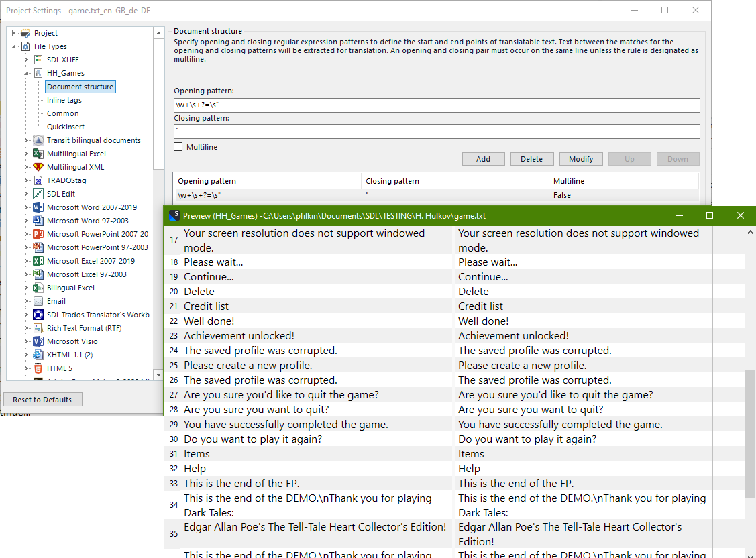Select Document structure tree item
Screen dimensions: 756x558
(x=80, y=87)
